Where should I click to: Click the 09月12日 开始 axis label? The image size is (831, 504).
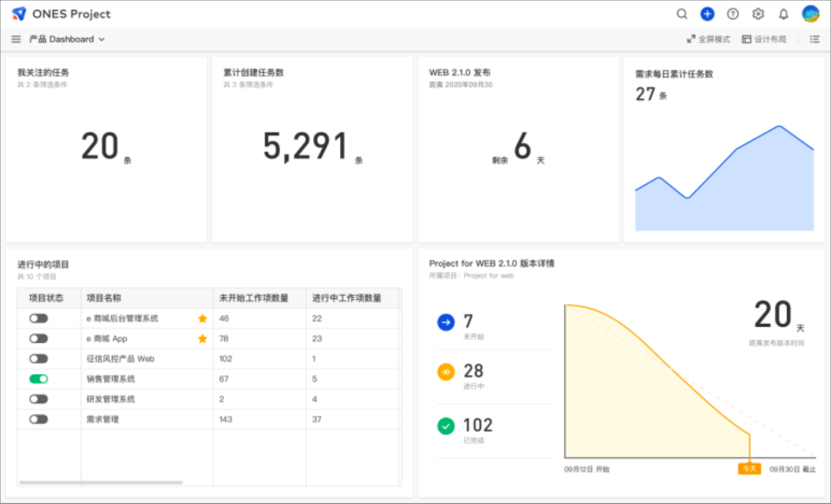tap(586, 469)
